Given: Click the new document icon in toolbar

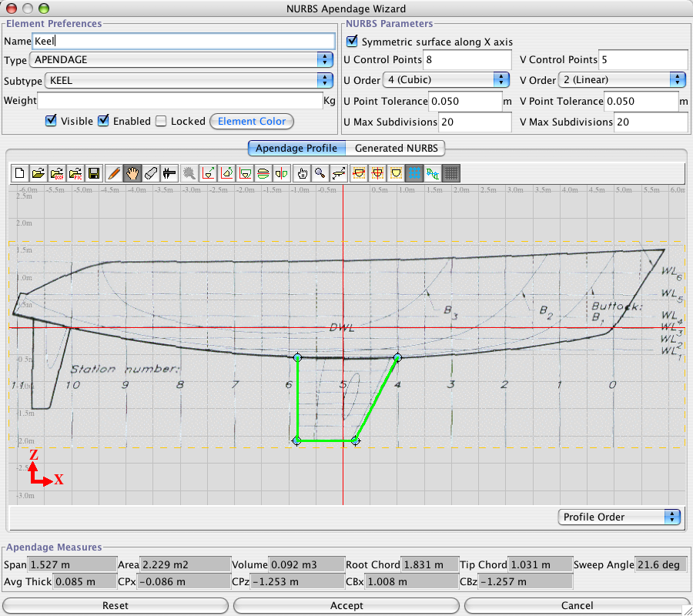Looking at the screenshot, I should tap(21, 173).
